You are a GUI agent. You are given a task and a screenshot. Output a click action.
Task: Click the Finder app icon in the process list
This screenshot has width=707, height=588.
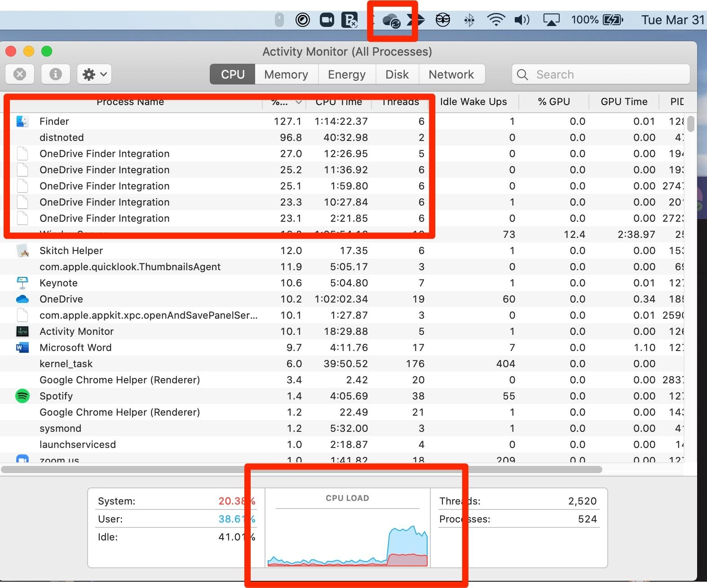(22, 121)
